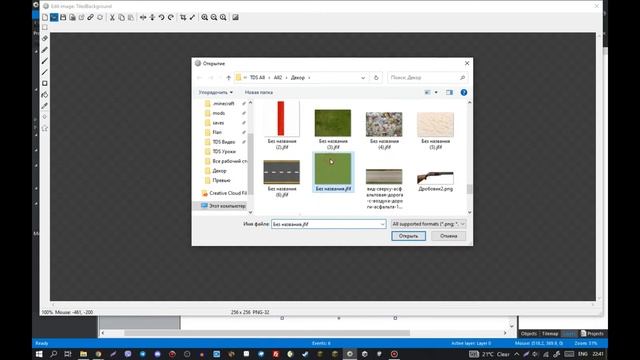This screenshot has width=640, height=360.
Task: Expand the address bar history dropdown
Action: click(x=363, y=78)
